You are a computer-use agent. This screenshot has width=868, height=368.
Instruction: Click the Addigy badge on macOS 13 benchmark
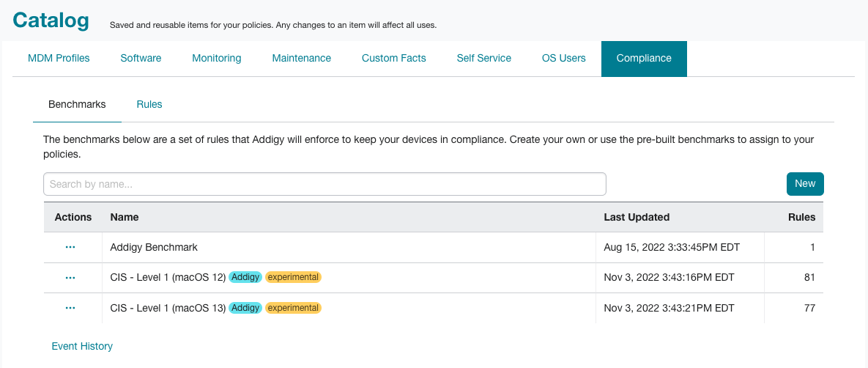pyautogui.click(x=245, y=308)
